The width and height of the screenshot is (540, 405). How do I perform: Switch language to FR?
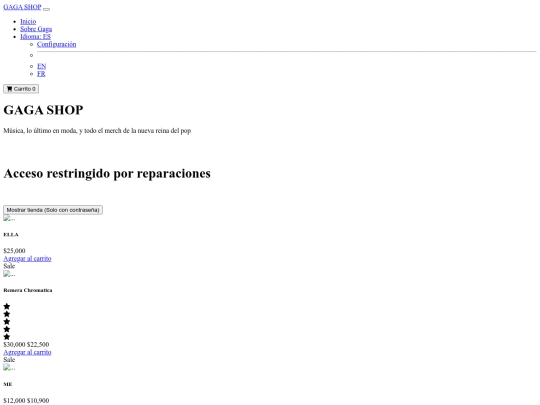coord(41,74)
